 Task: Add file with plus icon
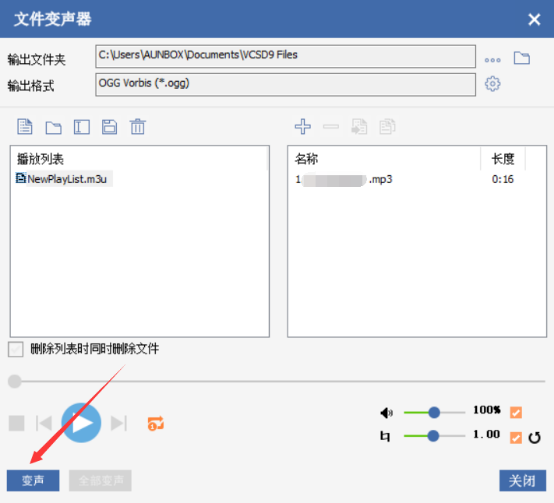point(303,126)
